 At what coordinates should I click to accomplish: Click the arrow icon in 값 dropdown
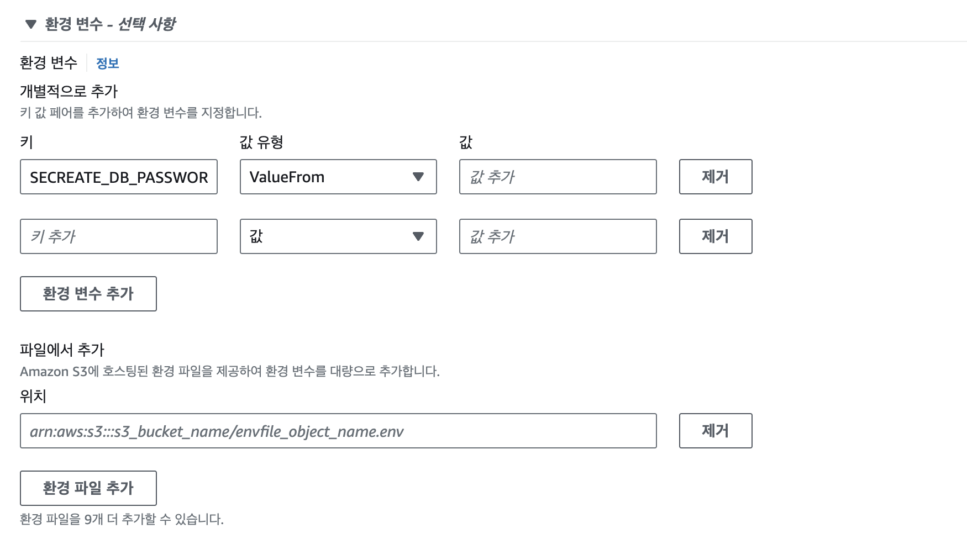(x=418, y=237)
